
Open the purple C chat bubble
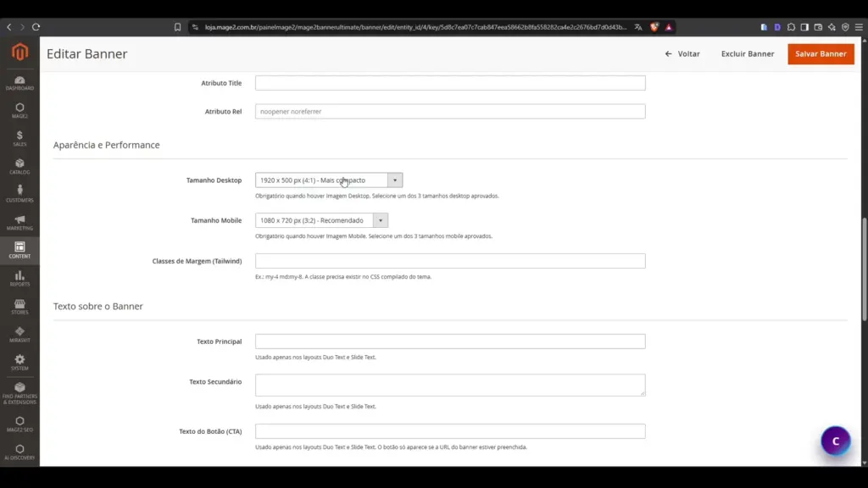[835, 441]
